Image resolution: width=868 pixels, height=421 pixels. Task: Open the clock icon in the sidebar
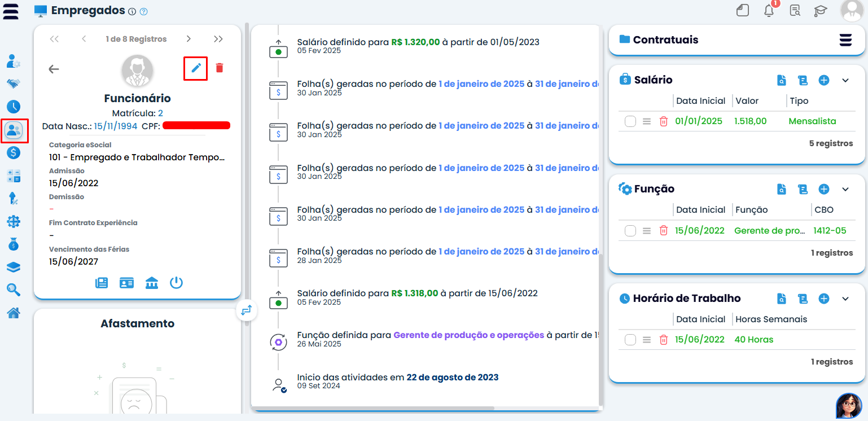14,107
